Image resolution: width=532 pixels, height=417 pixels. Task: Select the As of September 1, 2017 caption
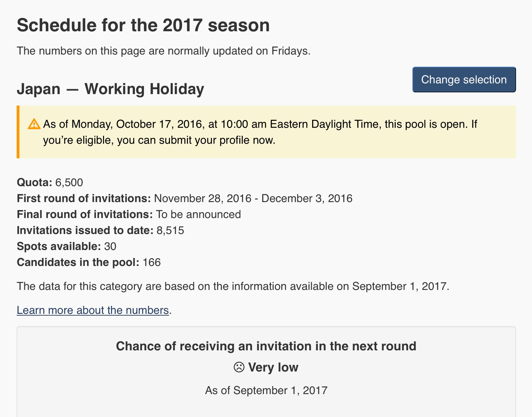[266, 390]
